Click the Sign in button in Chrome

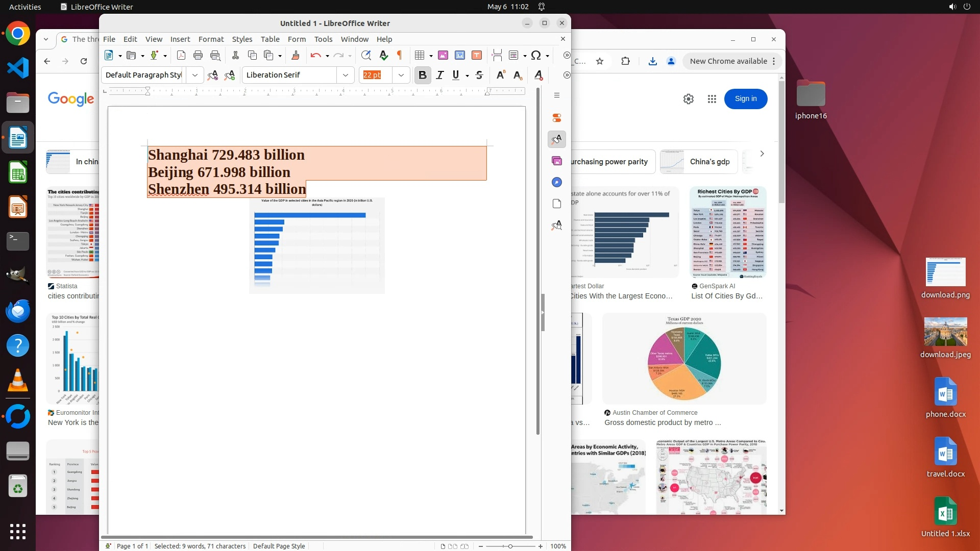pos(745,98)
